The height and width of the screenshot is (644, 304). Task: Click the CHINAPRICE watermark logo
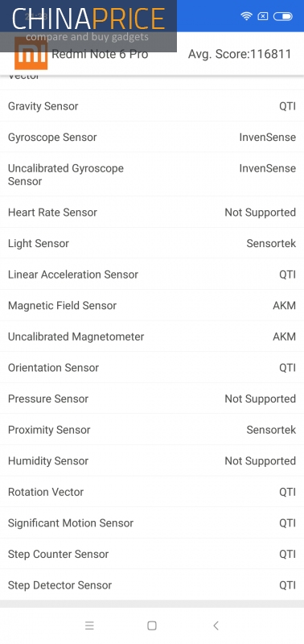click(x=88, y=26)
